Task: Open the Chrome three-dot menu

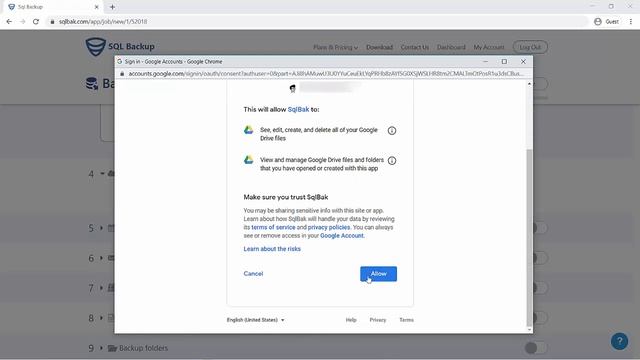Action: pos(631,22)
